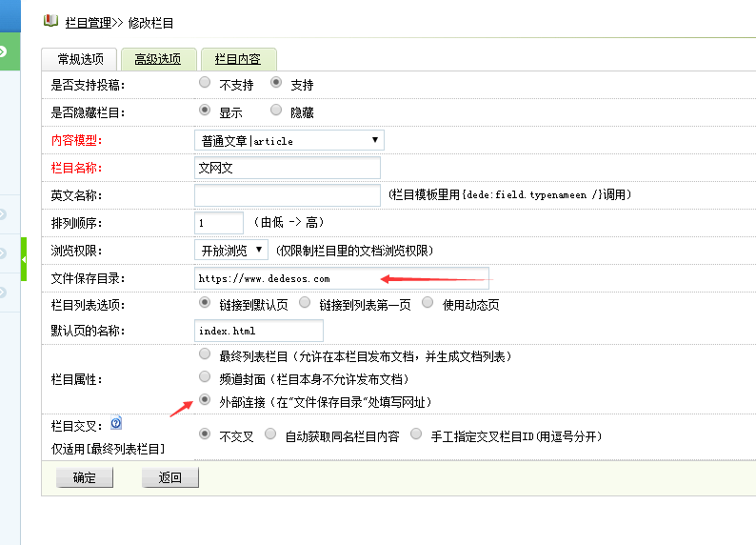Click the 排列顺序 field with value 1
Screen dimensions: 756x545
coord(219,223)
